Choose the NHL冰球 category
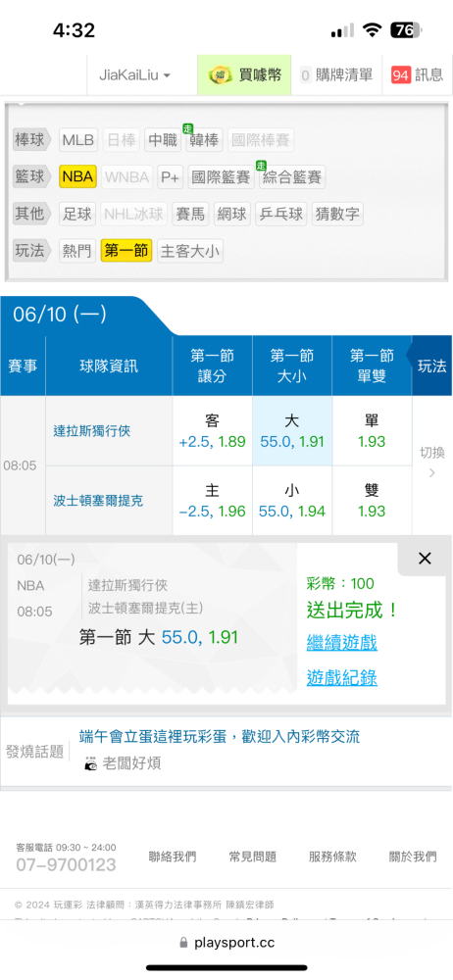This screenshot has height=980, width=453. pos(132,214)
